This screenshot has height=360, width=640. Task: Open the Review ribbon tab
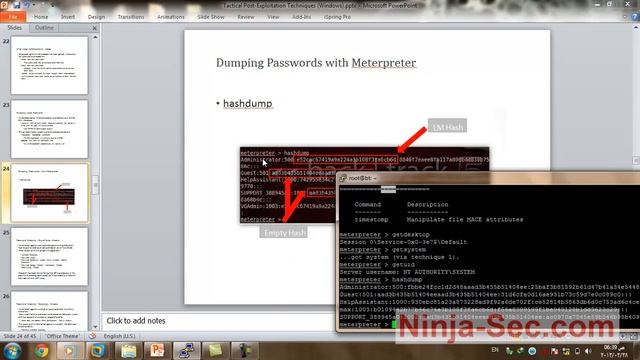[x=246, y=17]
